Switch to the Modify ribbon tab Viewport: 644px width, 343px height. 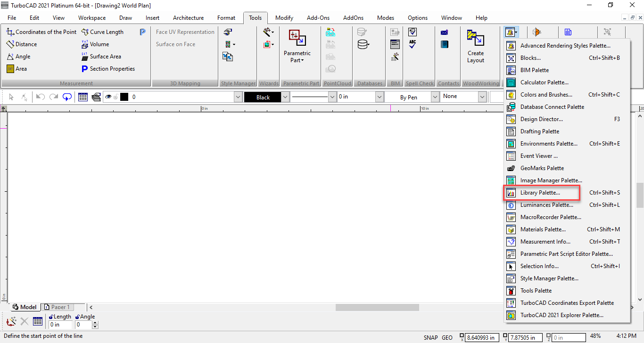click(284, 18)
